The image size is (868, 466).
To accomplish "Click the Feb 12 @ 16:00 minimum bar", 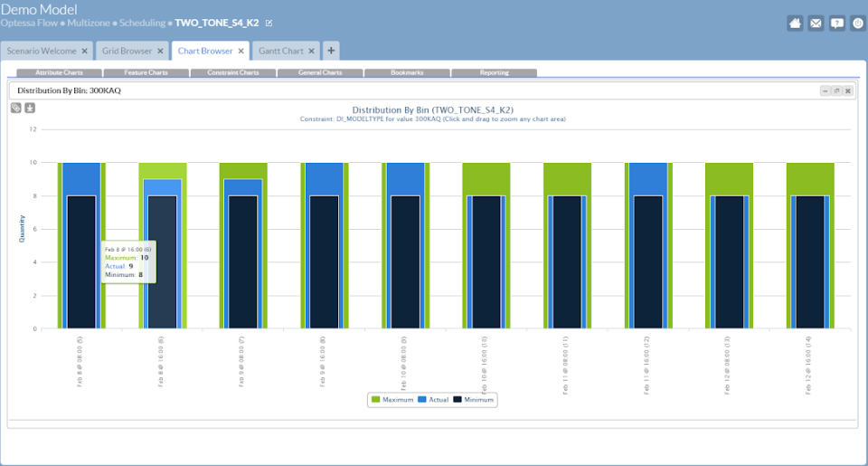I will click(x=809, y=262).
